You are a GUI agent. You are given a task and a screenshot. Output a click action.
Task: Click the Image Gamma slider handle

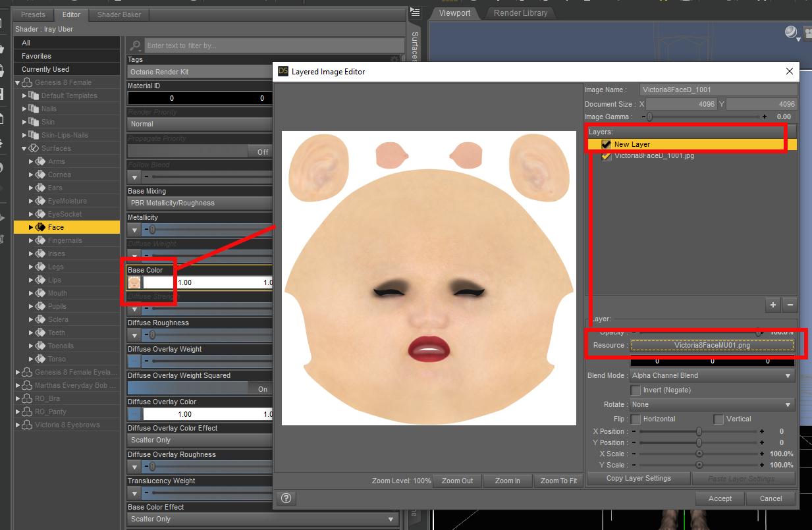(x=649, y=117)
